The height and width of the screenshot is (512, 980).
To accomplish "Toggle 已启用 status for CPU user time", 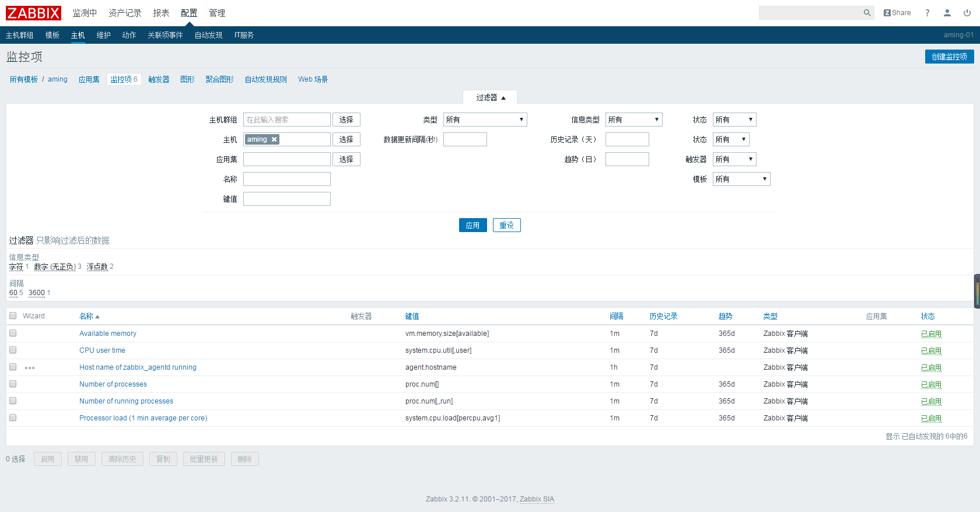I will pos(931,350).
